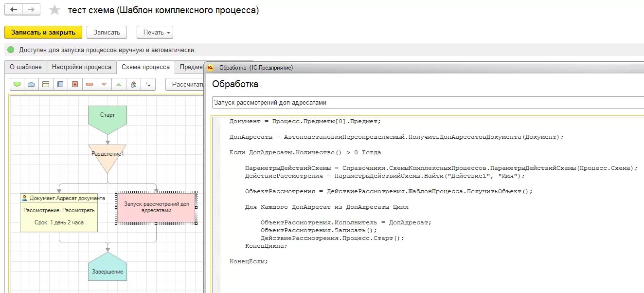
Task: Open the Печать dropdown menu
Action: [x=155, y=32]
